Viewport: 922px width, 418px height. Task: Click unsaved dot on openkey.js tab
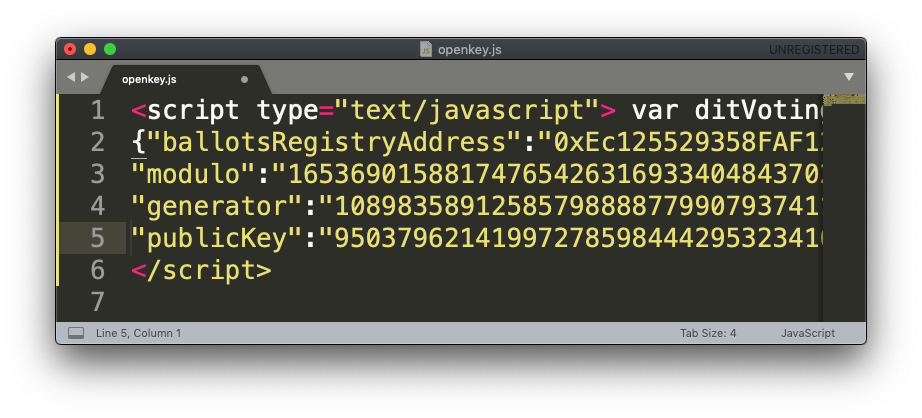point(245,79)
